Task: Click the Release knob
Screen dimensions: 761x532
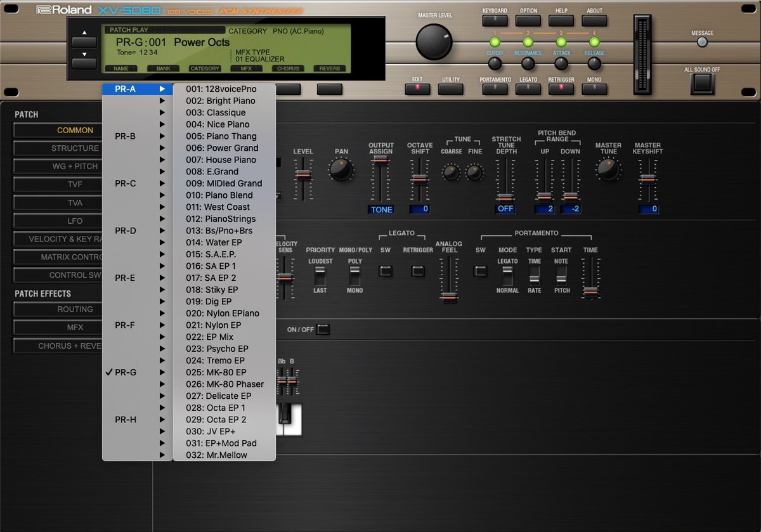Action: pyautogui.click(x=594, y=64)
